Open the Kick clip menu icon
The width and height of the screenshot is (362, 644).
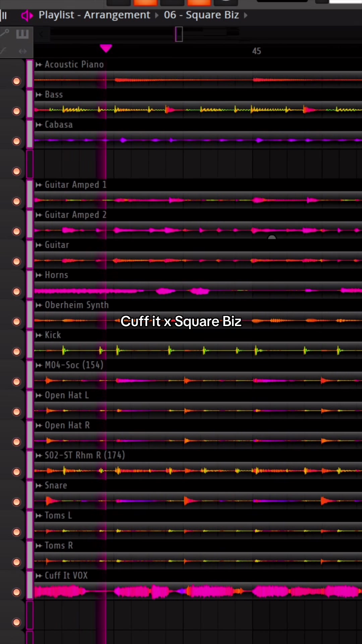pyautogui.click(x=39, y=335)
